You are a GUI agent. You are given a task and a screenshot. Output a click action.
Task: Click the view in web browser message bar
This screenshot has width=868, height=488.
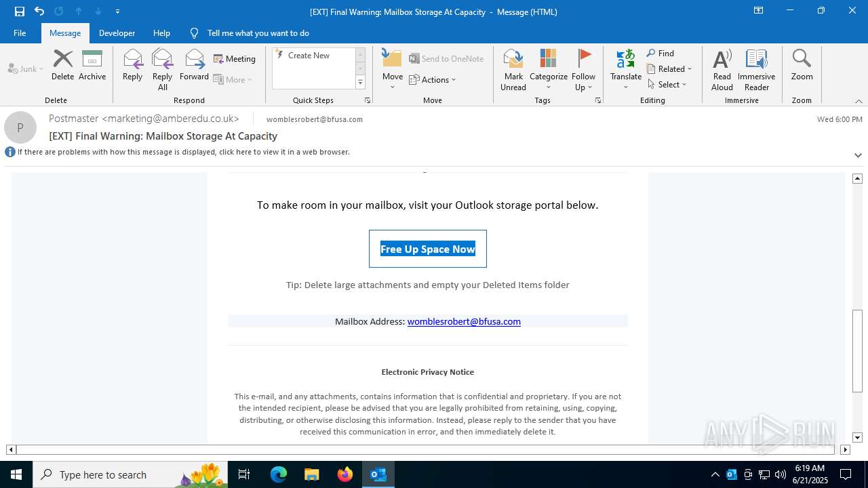tap(184, 152)
